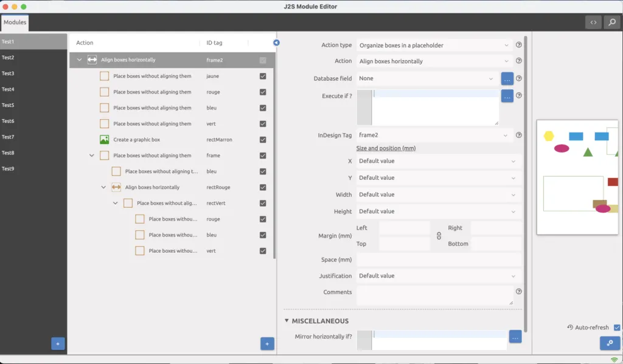Click the help icon beside InDesign Tag

point(519,136)
